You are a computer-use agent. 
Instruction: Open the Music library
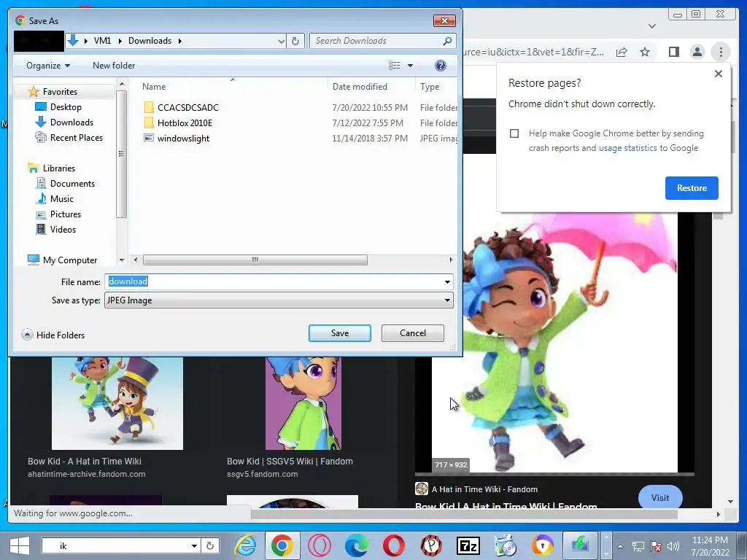(x=55, y=198)
